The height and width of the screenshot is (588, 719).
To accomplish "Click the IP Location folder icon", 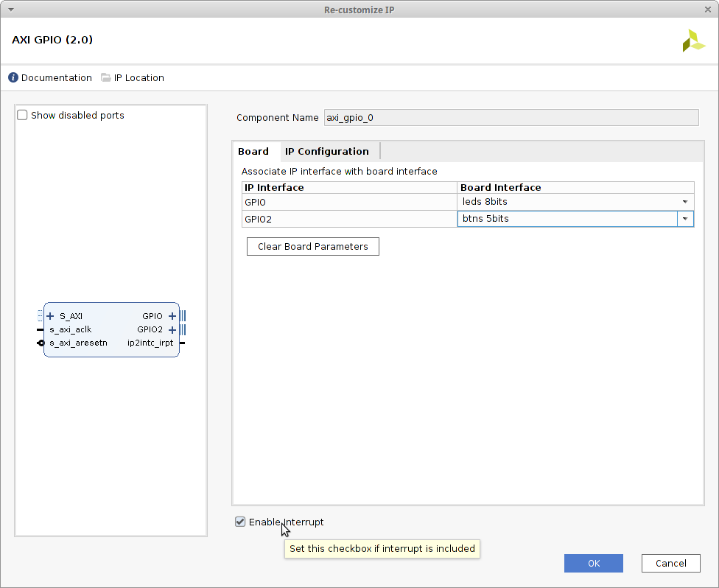I will click(106, 77).
